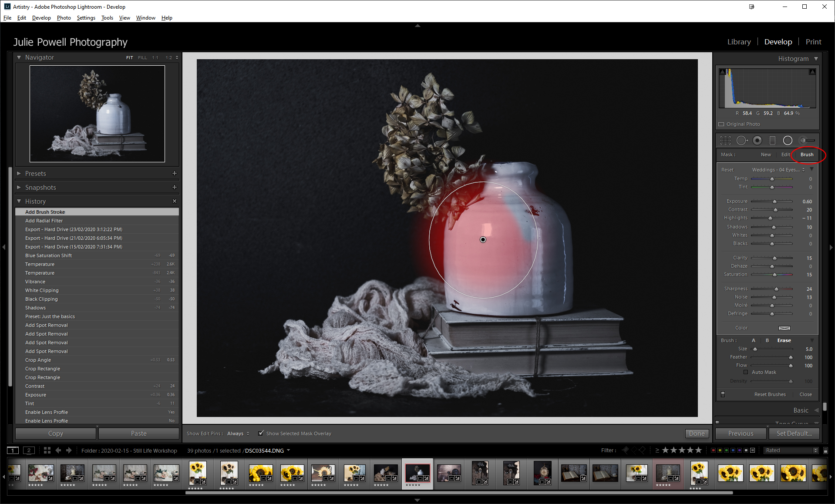The height and width of the screenshot is (504, 835).
Task: Open DSC03544.DNG filename dropdown arrow
Action: 288,450
